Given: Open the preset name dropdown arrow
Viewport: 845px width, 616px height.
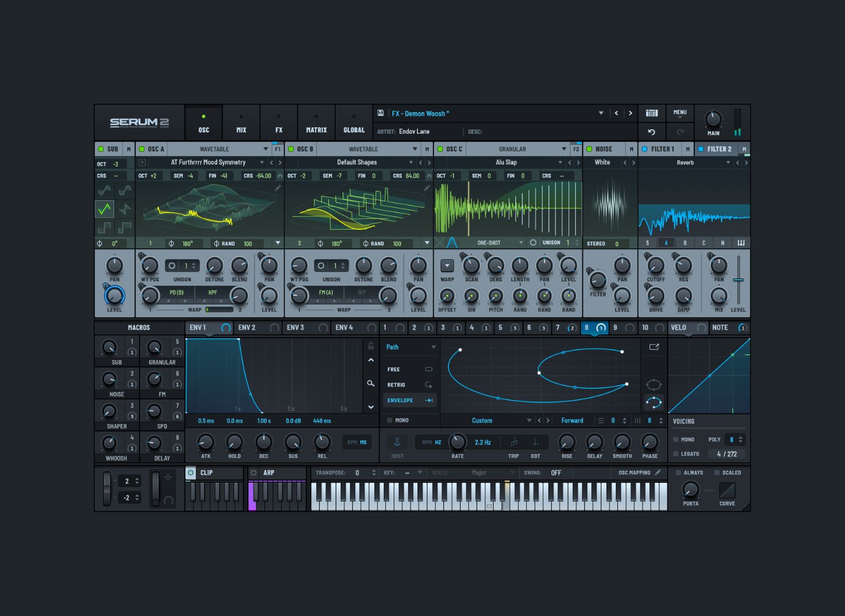Looking at the screenshot, I should pos(600,114).
